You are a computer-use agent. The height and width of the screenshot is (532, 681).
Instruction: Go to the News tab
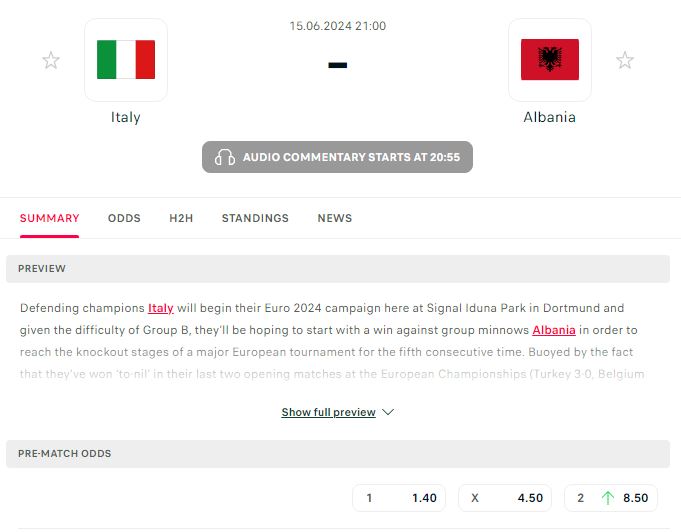[x=335, y=218]
